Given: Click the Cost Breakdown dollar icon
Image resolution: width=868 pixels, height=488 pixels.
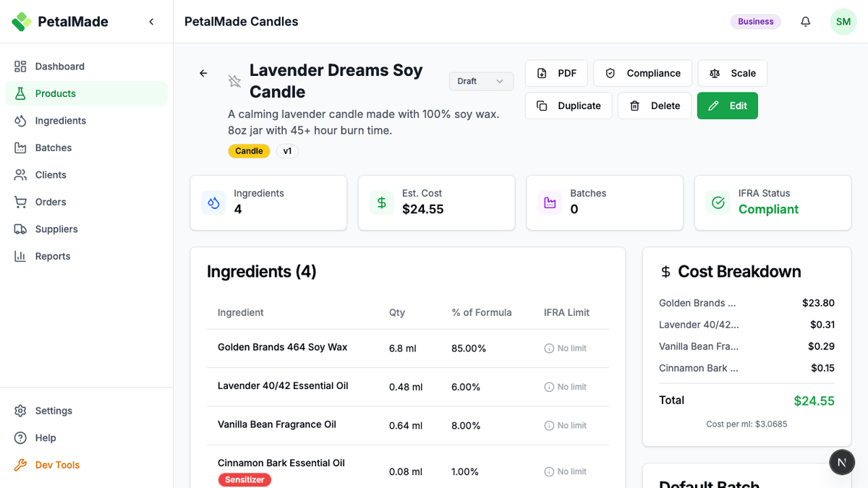Looking at the screenshot, I should coord(665,272).
